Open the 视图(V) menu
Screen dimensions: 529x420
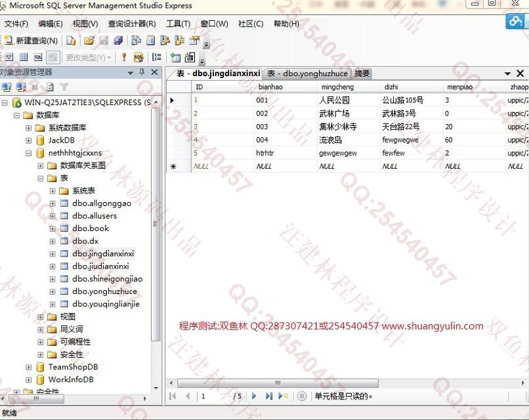pyautogui.click(x=85, y=24)
